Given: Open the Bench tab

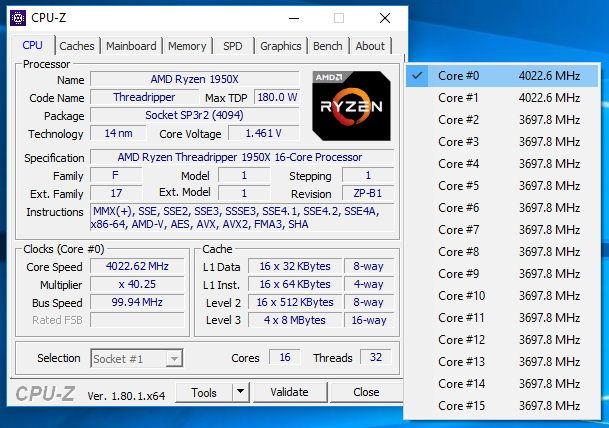Looking at the screenshot, I should [328, 46].
